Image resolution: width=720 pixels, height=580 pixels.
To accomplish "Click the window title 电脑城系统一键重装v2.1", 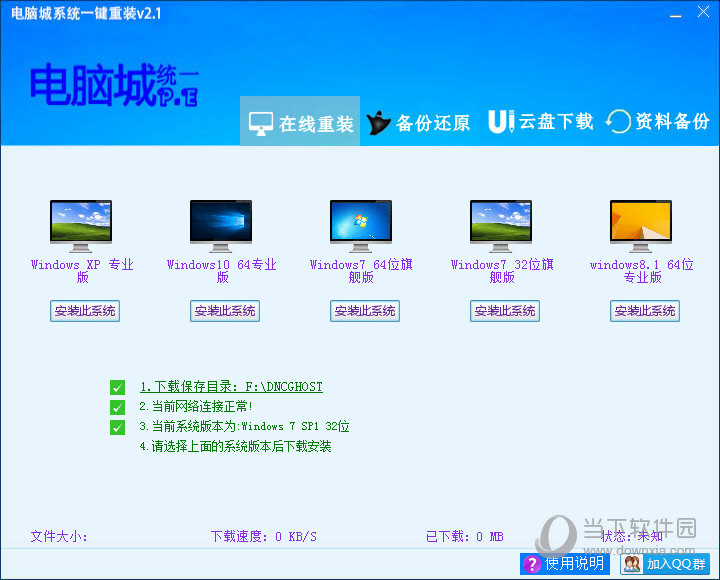I will coord(86,13).
